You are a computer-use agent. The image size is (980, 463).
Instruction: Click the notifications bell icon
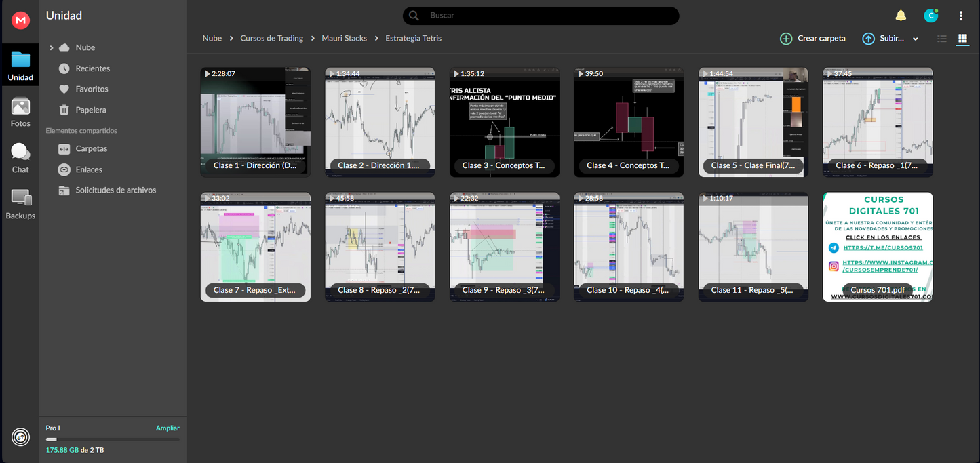901,16
